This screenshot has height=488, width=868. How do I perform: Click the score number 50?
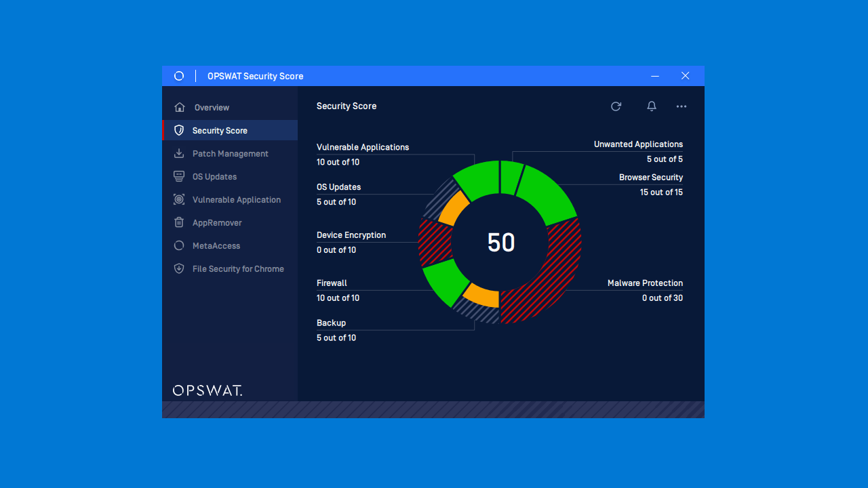(x=501, y=243)
